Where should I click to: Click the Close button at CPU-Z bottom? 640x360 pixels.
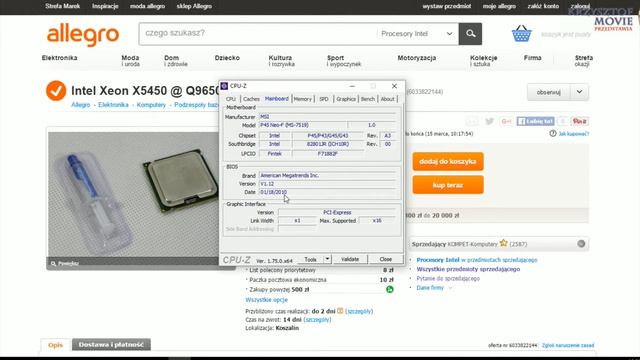[386, 259]
